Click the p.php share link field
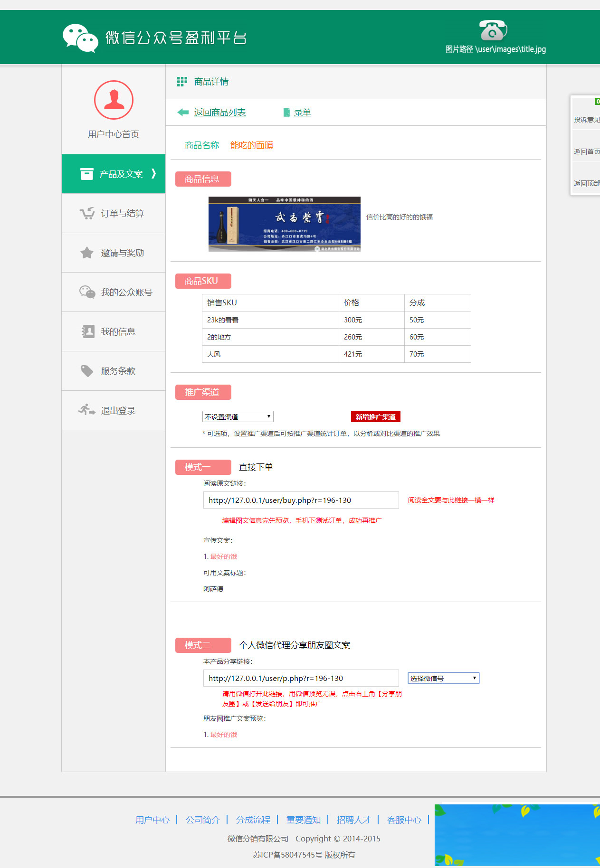 point(301,678)
